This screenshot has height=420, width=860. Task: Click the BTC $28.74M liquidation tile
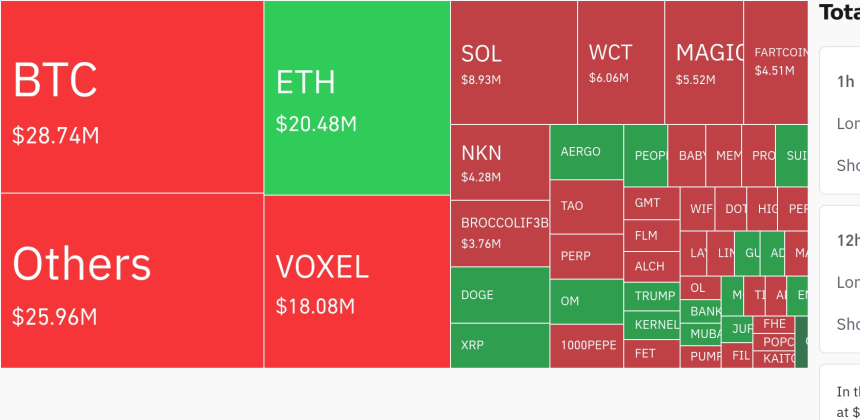pos(132,97)
